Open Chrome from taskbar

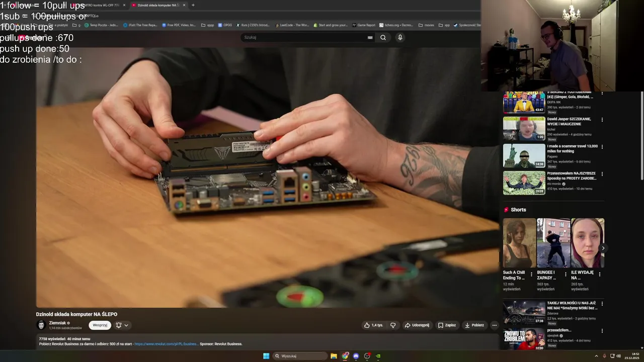coord(345,356)
